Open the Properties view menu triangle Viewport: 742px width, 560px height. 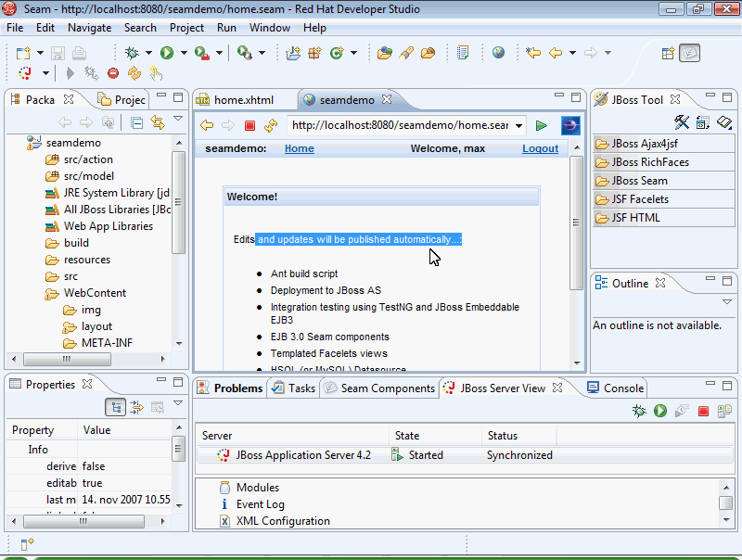(178, 403)
